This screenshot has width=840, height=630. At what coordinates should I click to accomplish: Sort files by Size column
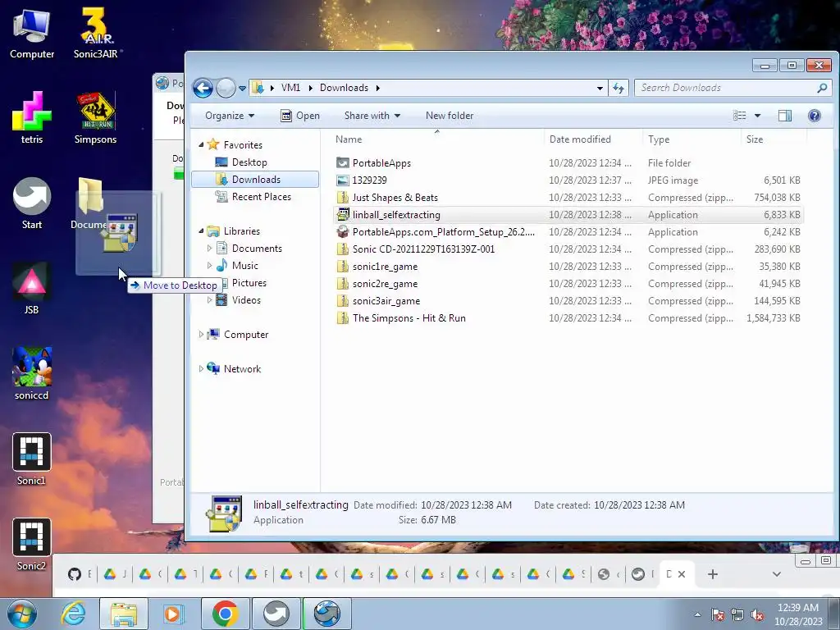tap(774, 139)
